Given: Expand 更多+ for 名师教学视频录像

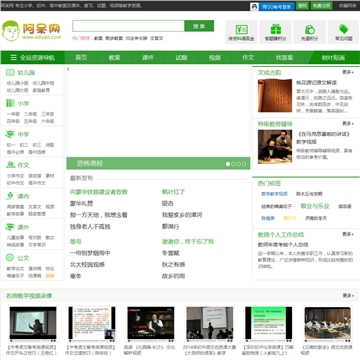Looking at the screenshot, I should [x=348, y=295].
